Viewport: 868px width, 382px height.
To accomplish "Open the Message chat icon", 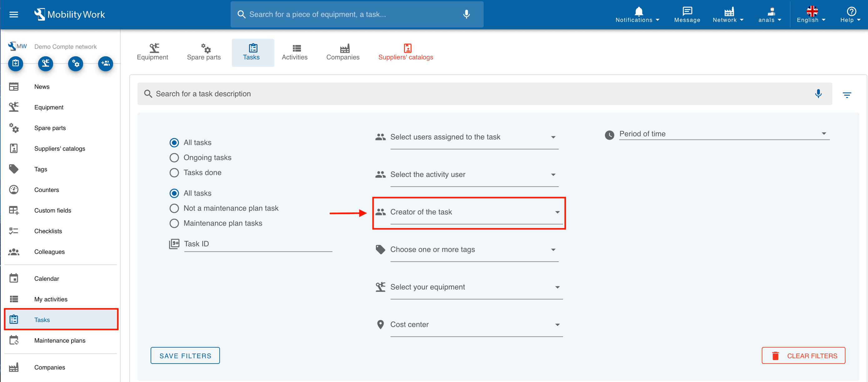I will [687, 12].
